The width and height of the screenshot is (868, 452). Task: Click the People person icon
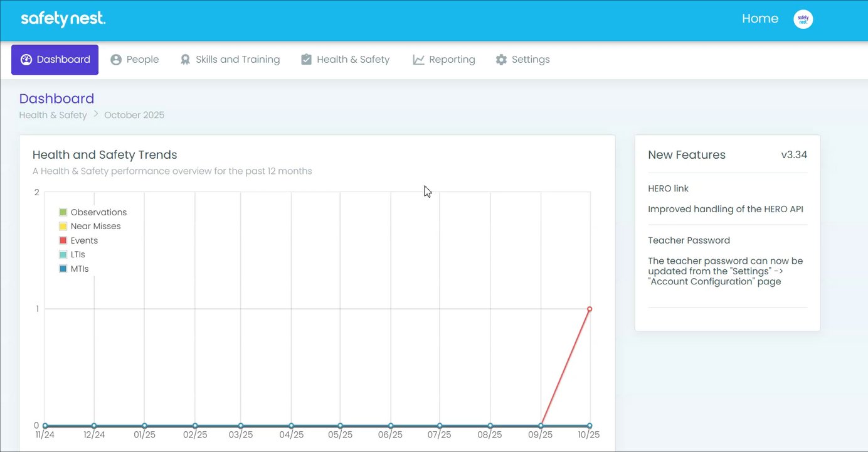(x=116, y=60)
